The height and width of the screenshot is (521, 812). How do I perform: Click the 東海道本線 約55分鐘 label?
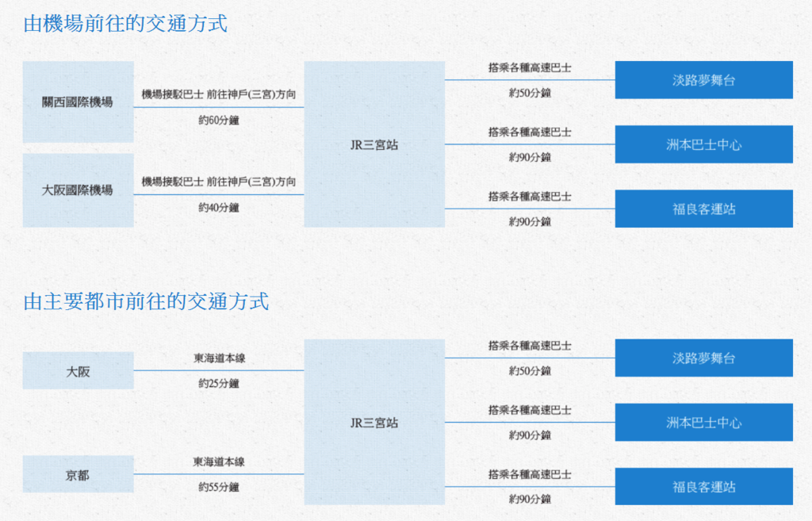(219, 474)
